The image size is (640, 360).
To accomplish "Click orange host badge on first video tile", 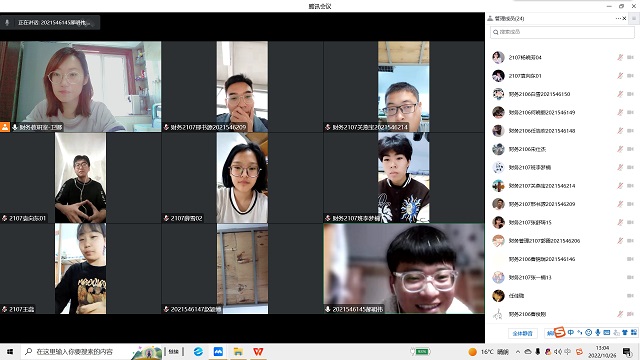I will click(x=5, y=127).
